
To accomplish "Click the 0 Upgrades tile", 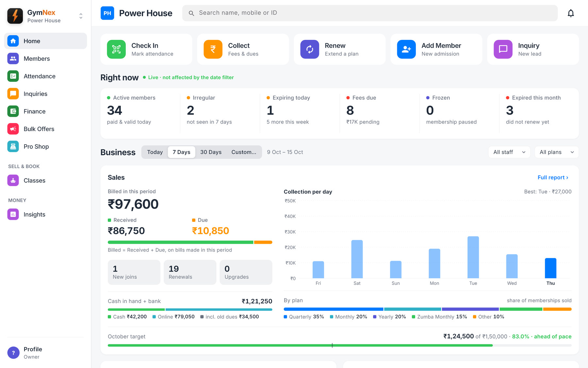I will click(246, 272).
